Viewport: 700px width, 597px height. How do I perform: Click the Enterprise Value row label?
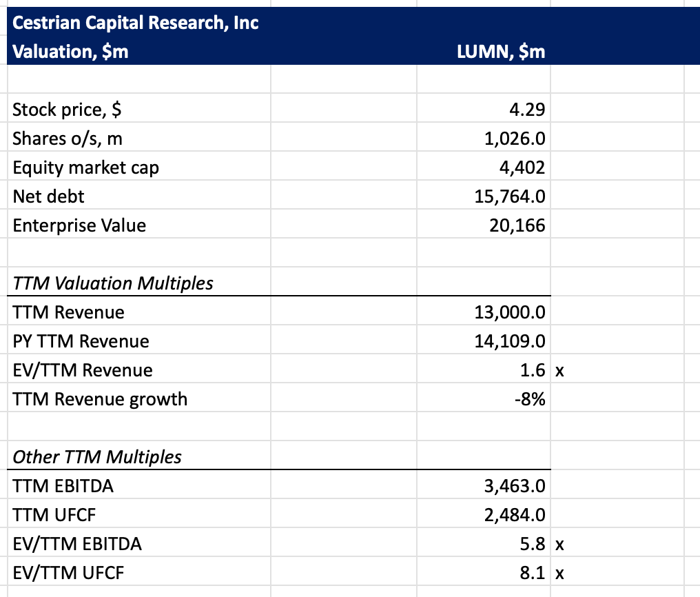[79, 225]
